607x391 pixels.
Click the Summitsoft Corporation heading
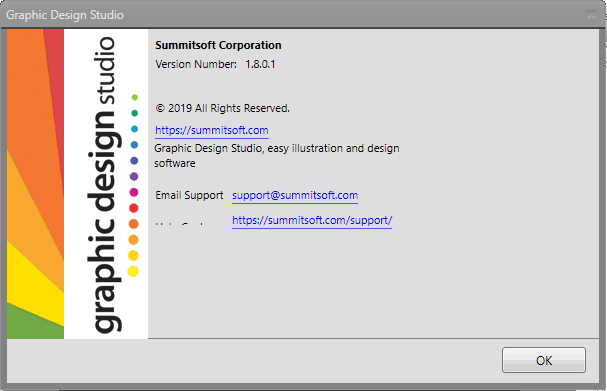(x=218, y=45)
